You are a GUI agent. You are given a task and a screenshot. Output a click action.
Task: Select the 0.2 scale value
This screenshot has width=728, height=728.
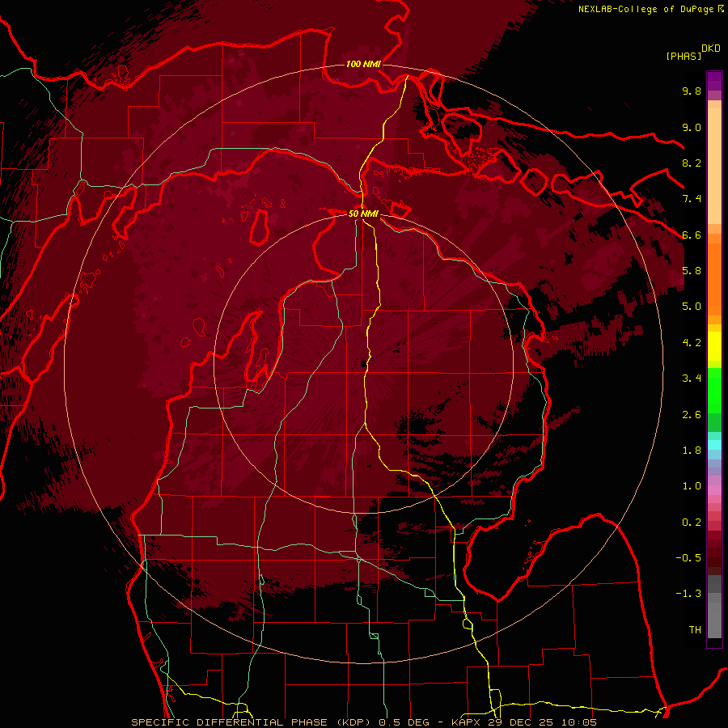click(x=692, y=523)
